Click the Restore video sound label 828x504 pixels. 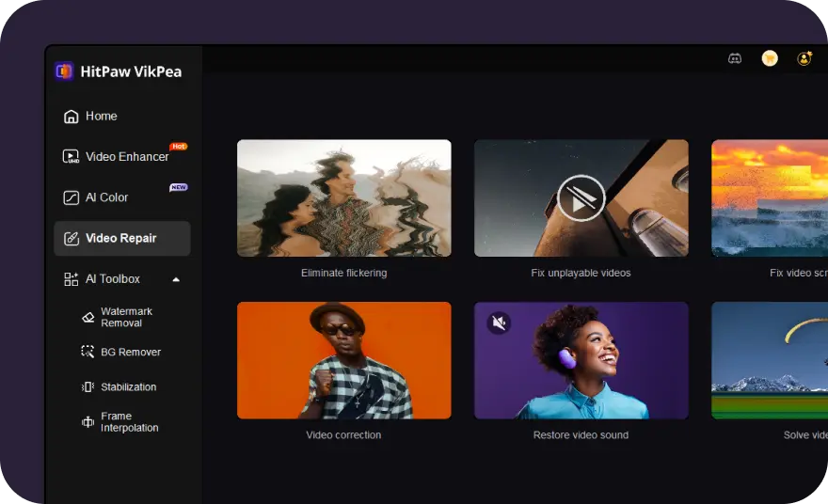[x=581, y=434]
